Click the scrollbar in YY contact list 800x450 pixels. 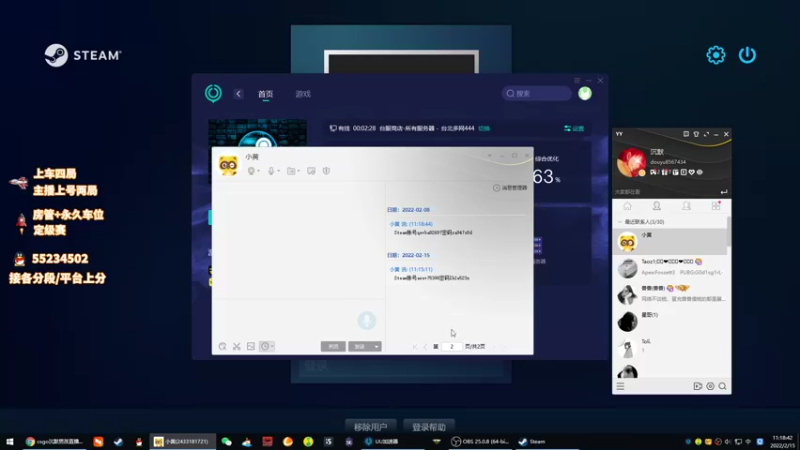point(729,231)
